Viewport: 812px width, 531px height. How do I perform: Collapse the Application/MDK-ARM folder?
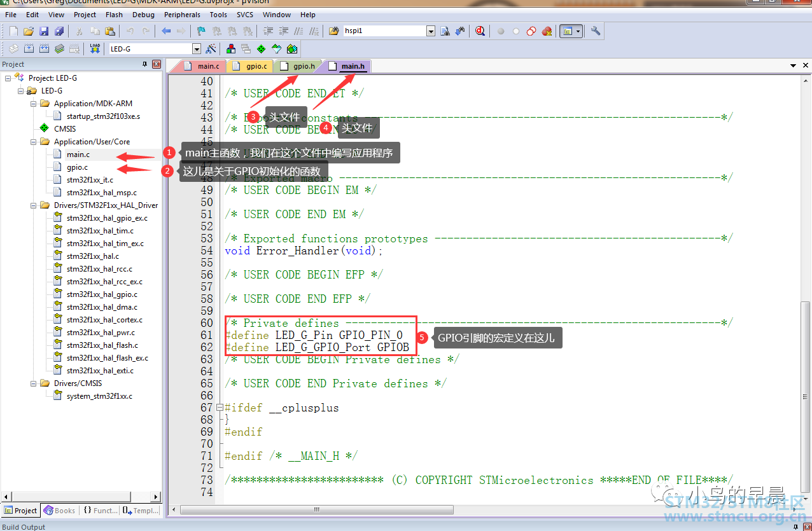(x=33, y=103)
